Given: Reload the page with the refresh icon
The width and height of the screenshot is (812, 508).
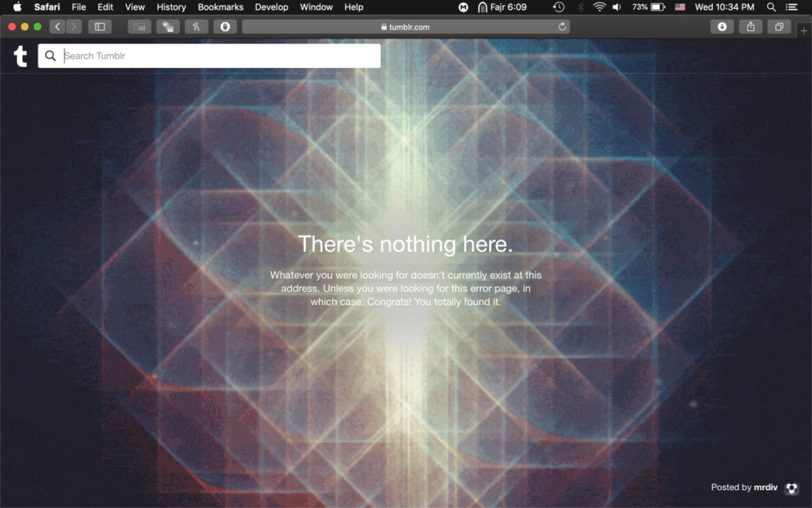Looking at the screenshot, I should 562,27.
